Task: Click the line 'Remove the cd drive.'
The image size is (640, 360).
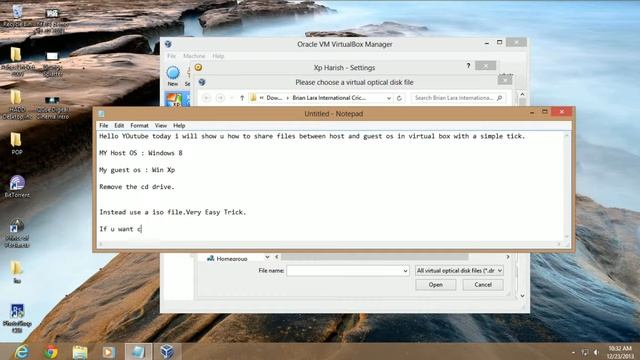Action: (137, 187)
